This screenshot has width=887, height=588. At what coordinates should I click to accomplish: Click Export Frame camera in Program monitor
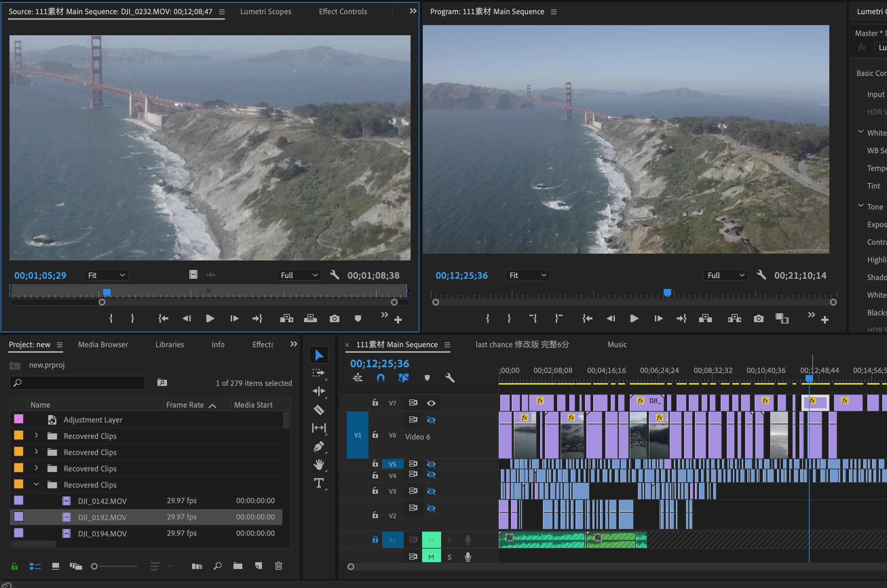tap(758, 319)
